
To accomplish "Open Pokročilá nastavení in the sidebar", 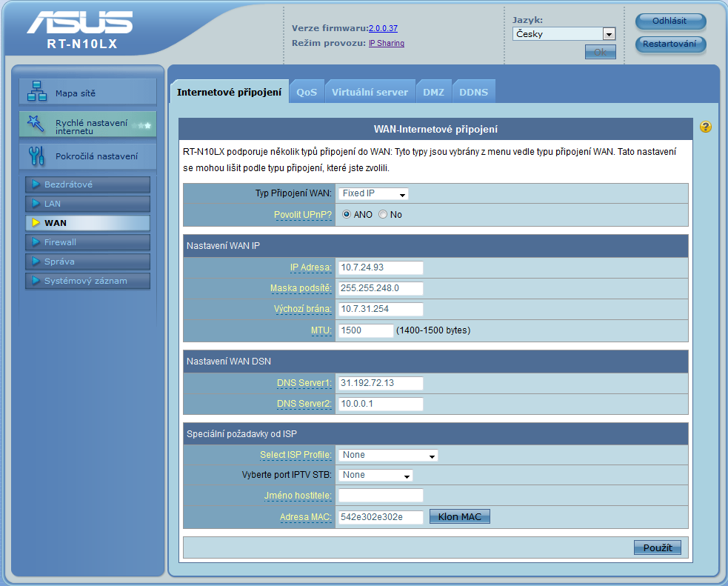I will pos(87,156).
